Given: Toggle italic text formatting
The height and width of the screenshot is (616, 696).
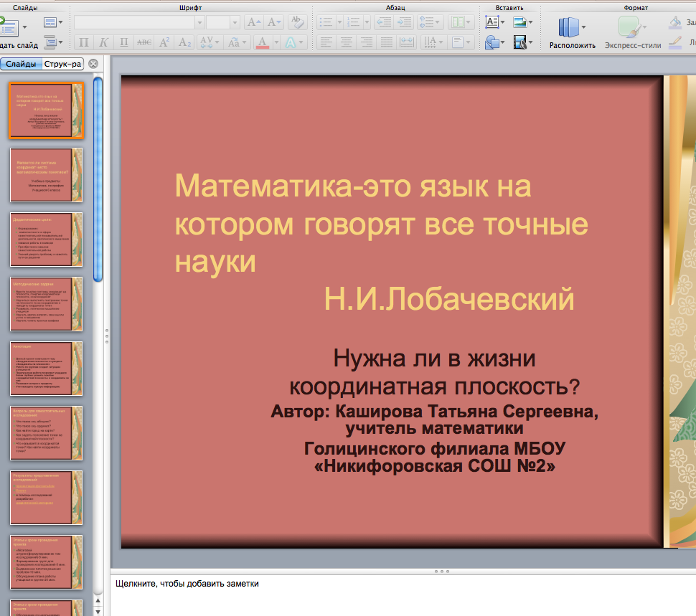Looking at the screenshot, I should point(104,42).
